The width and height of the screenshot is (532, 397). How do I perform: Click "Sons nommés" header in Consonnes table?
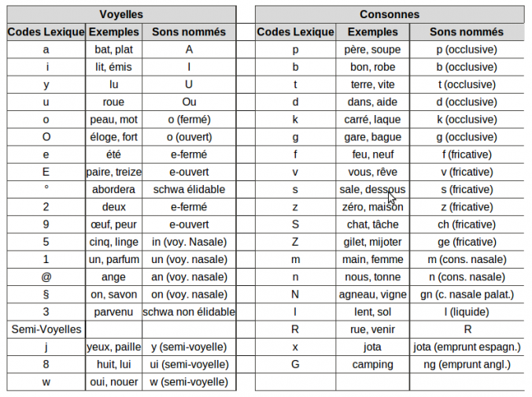(467, 32)
